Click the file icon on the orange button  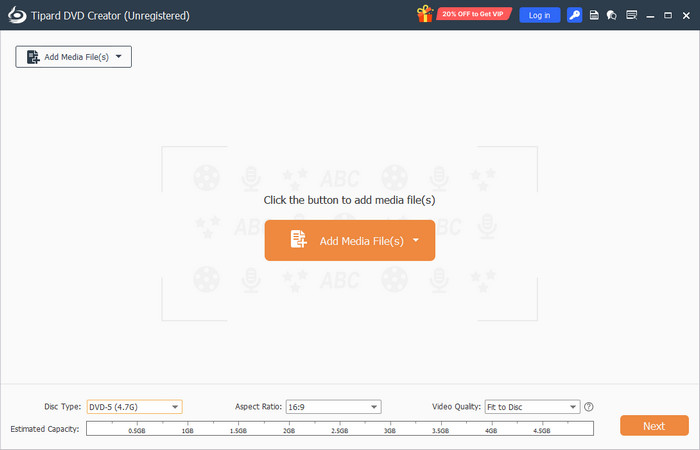point(298,240)
